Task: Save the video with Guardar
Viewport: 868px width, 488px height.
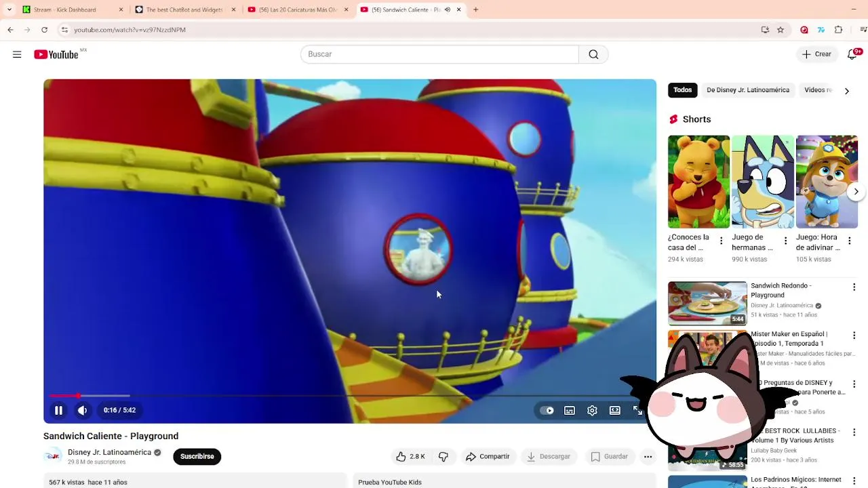Action: pos(609,457)
